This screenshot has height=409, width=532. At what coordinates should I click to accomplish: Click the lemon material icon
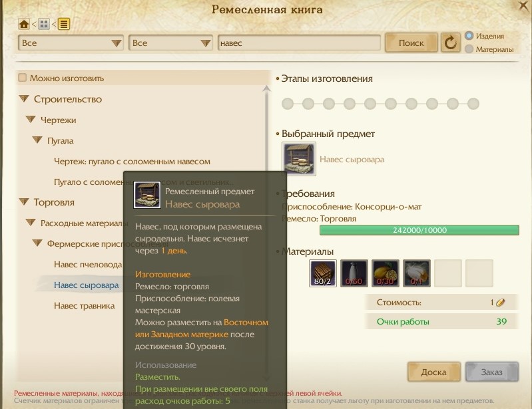pyautogui.click(x=385, y=273)
